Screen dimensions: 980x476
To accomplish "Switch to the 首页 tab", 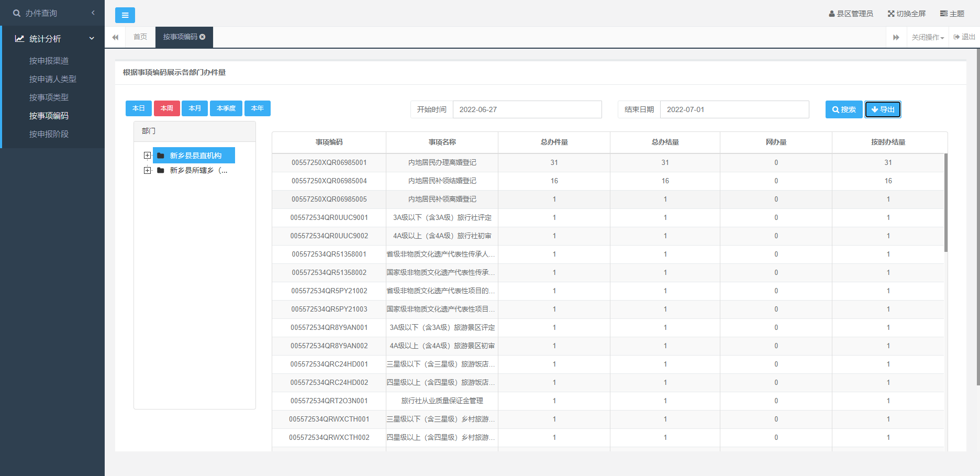I will [x=140, y=37].
